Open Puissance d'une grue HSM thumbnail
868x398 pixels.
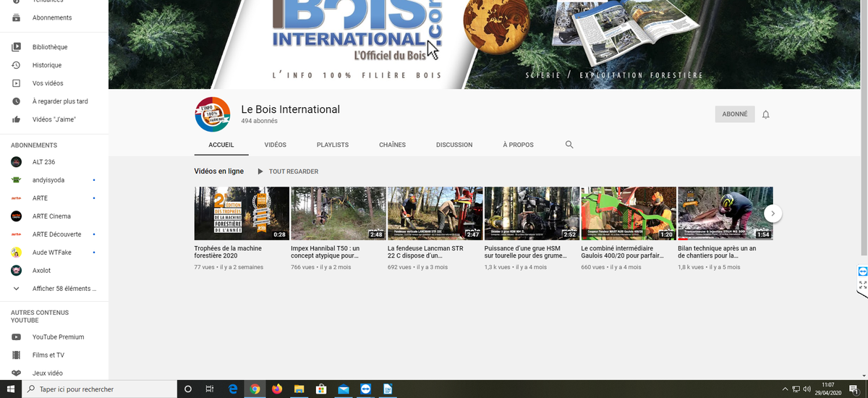point(532,213)
